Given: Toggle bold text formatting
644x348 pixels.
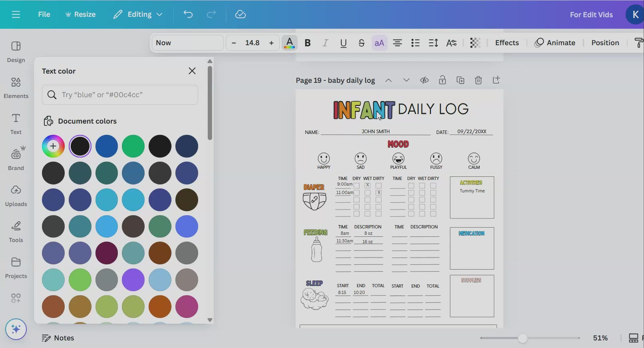Looking at the screenshot, I should tap(308, 43).
